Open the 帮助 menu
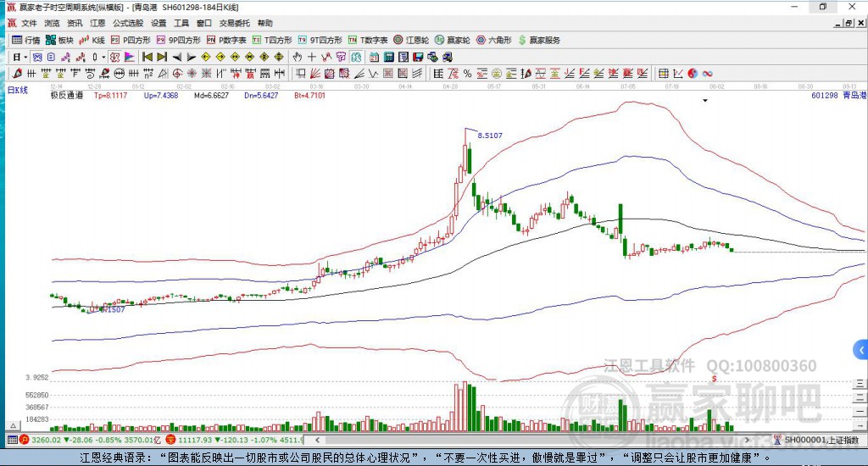868x466 pixels. [x=265, y=23]
